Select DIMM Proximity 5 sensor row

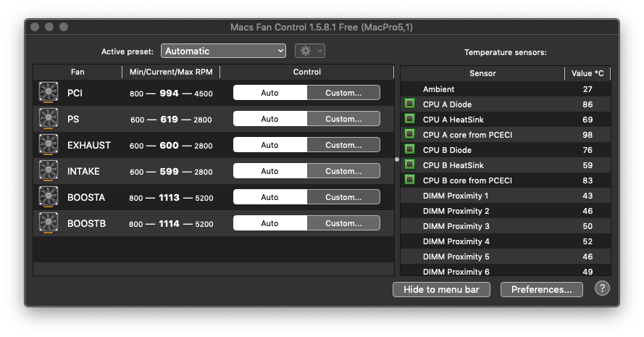tap(506, 257)
